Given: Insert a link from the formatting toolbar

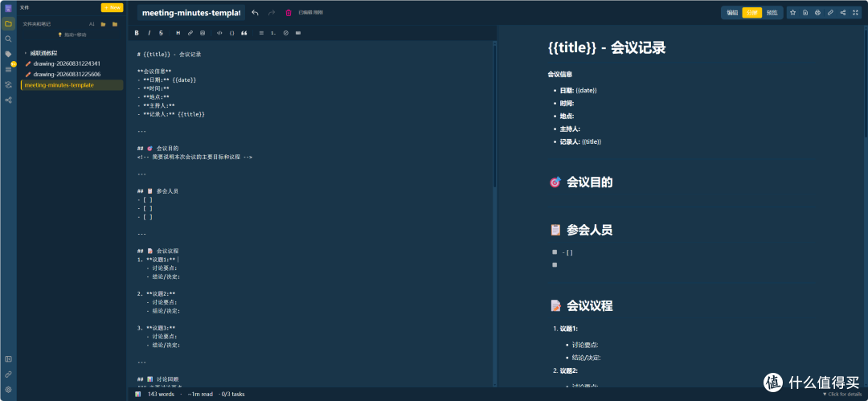Looking at the screenshot, I should tap(190, 33).
